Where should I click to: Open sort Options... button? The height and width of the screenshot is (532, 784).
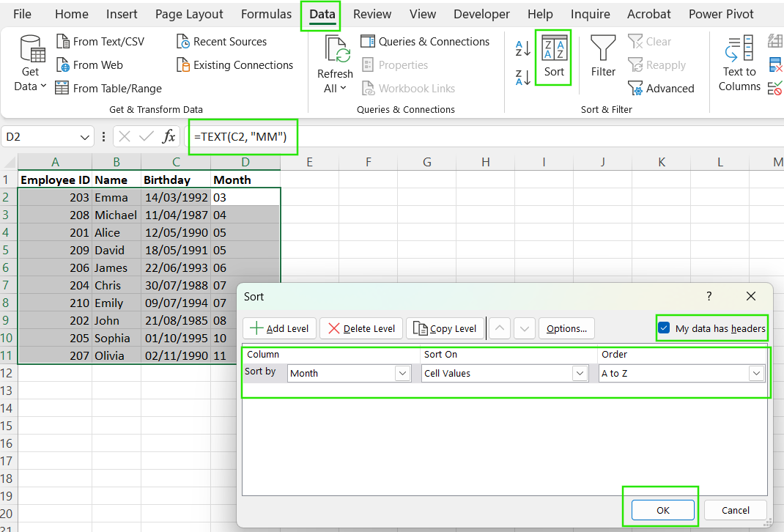click(x=566, y=328)
